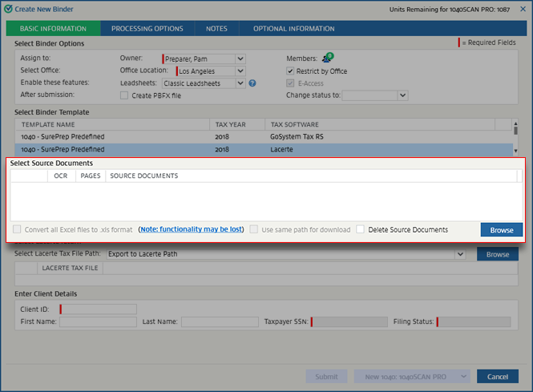Check Convert all Excel files to .xls format
The image size is (533, 392).
pos(17,229)
